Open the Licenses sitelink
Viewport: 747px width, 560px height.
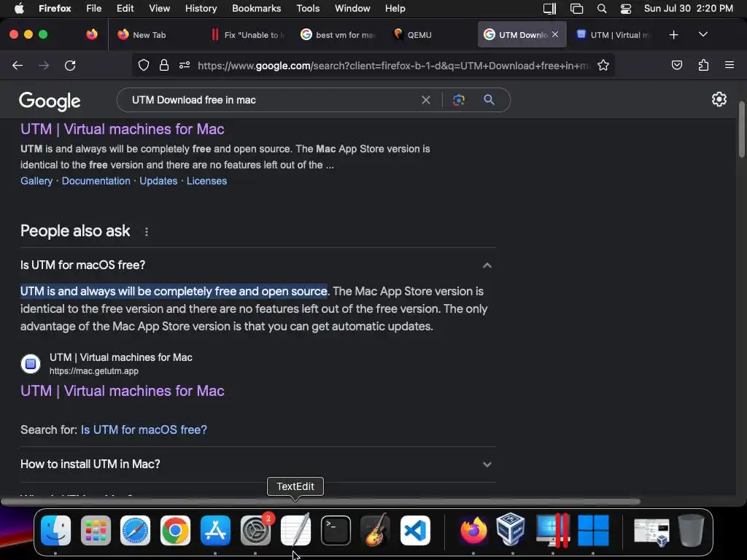[x=206, y=181]
